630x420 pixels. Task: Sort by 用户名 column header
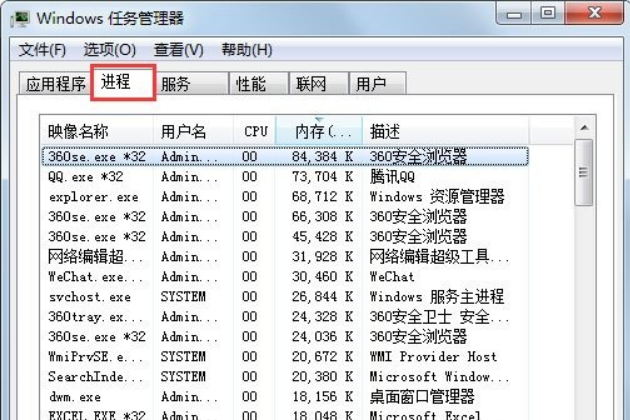[x=193, y=131]
